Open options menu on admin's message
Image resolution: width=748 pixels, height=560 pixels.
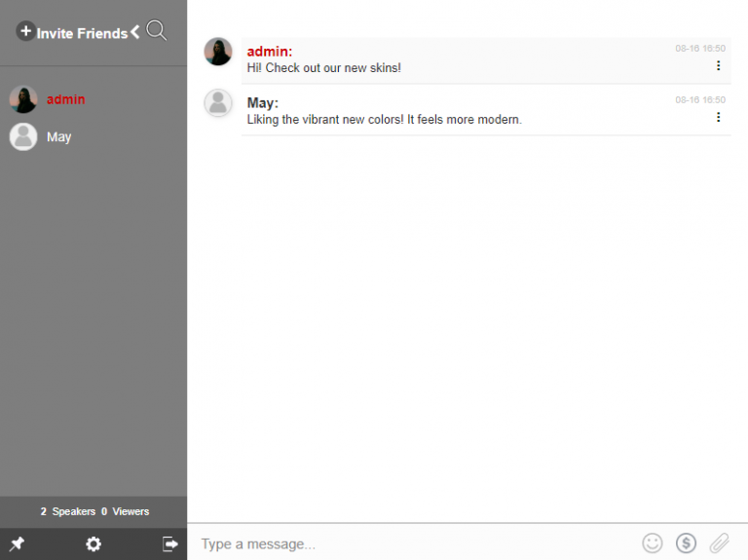(719, 66)
